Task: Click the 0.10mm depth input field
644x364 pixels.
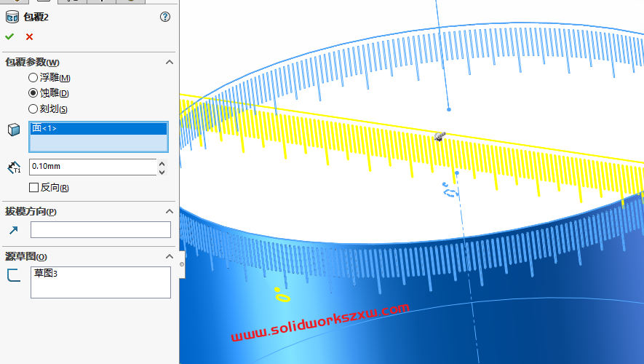Action: coord(92,167)
